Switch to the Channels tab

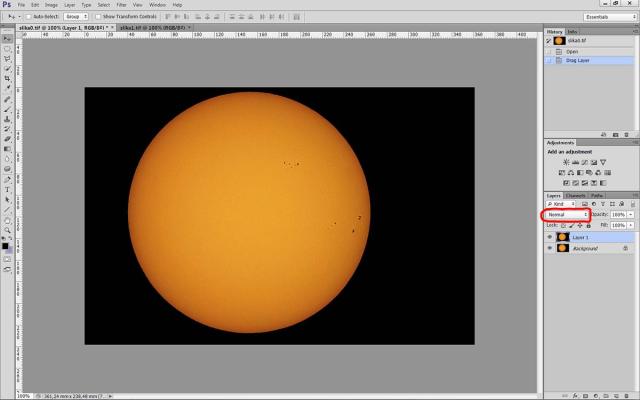(575, 195)
